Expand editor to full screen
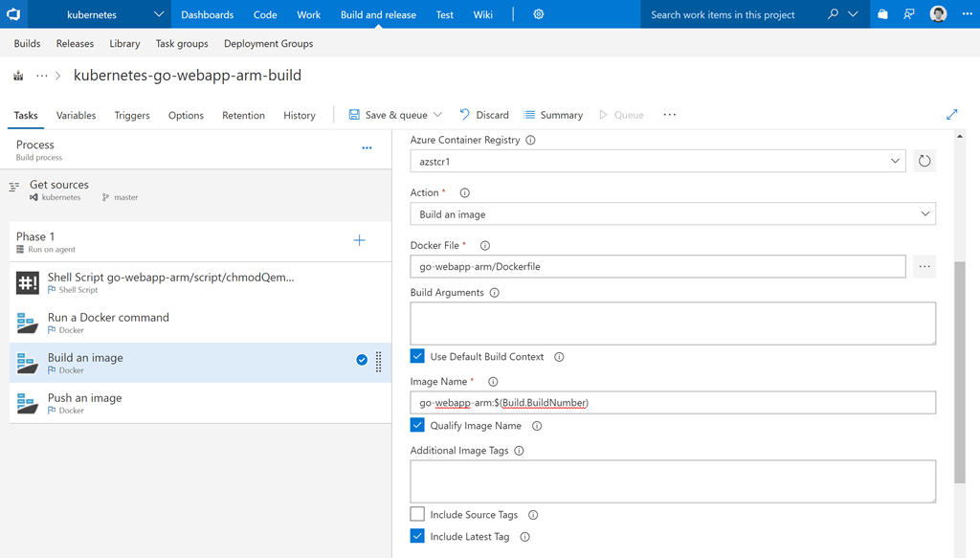The image size is (980, 558). [x=951, y=115]
